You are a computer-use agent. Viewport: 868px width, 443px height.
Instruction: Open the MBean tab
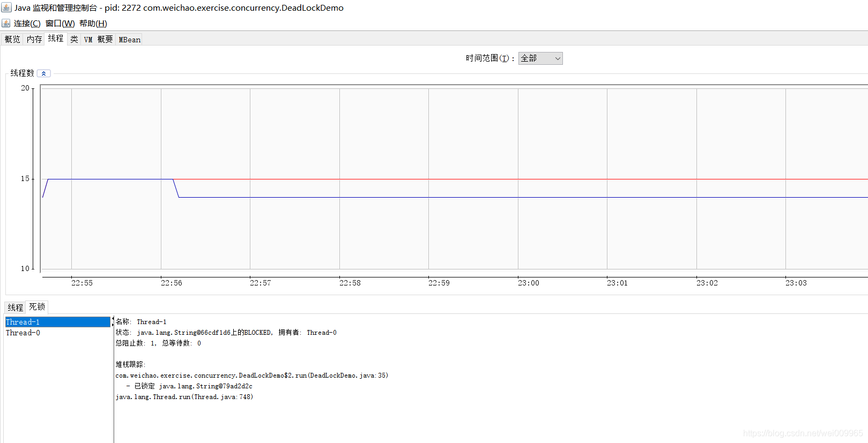point(129,39)
